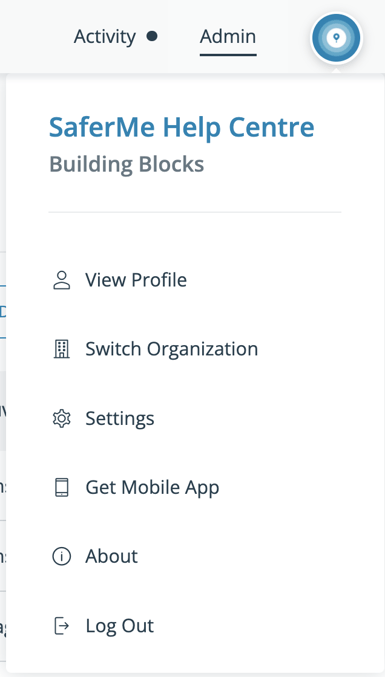Click the gear icon next to Settings
Viewport: 385px width, 677px height.
61,418
